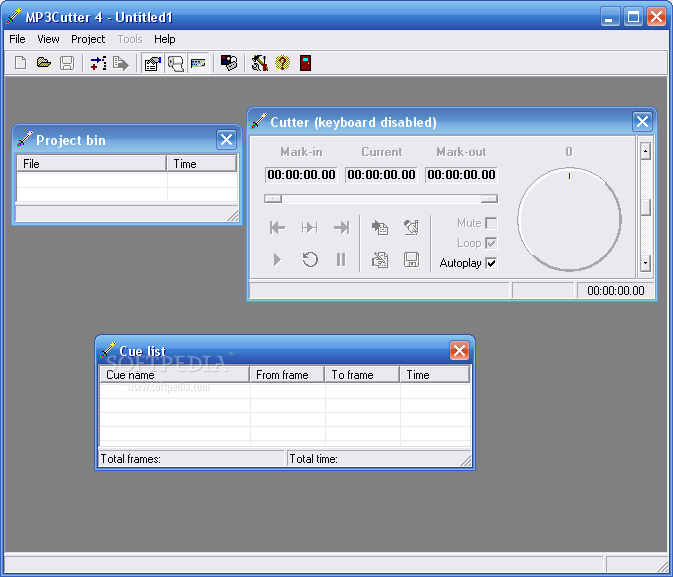Toggle the Project bin window toolbar button
The height and width of the screenshot is (577, 673).
click(x=153, y=63)
